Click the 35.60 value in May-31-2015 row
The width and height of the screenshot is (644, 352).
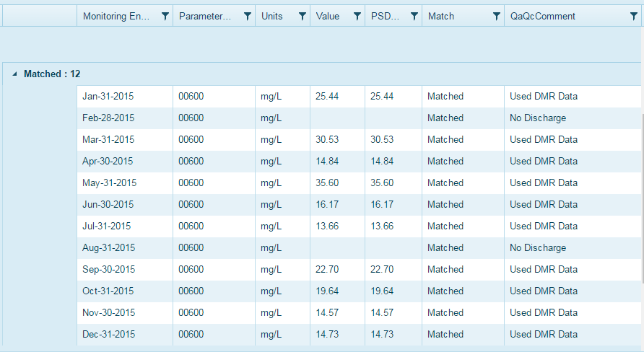(327, 182)
